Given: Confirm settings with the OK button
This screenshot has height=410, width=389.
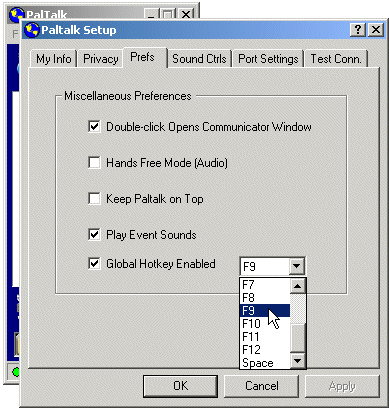Looking at the screenshot, I should click(x=180, y=386).
